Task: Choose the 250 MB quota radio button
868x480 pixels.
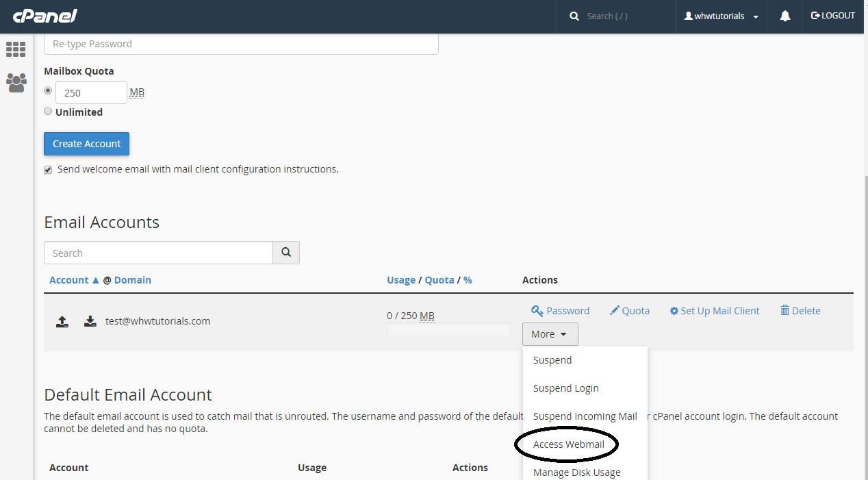Action: [x=48, y=90]
